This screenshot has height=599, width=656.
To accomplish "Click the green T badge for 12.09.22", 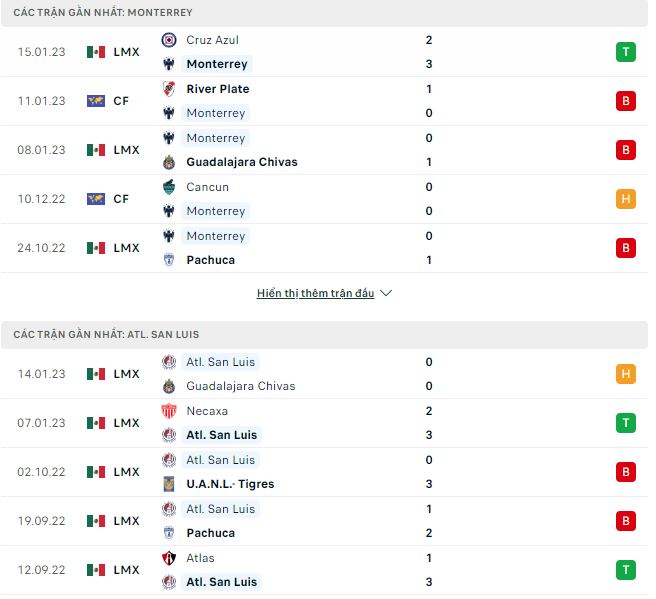I will (625, 570).
